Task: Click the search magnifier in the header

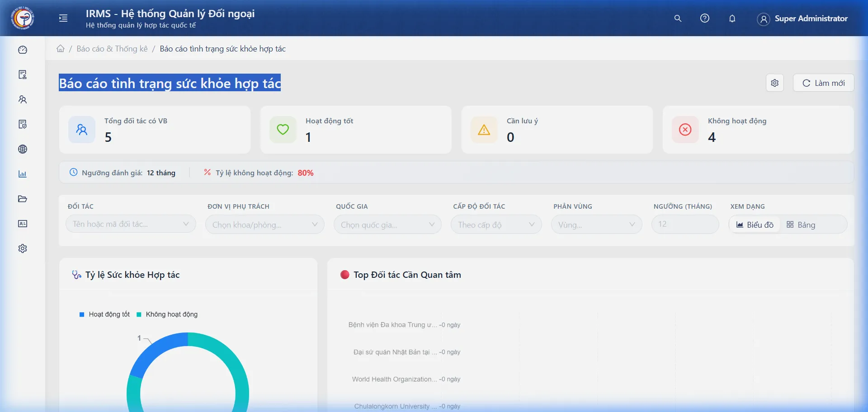Action: 678,19
